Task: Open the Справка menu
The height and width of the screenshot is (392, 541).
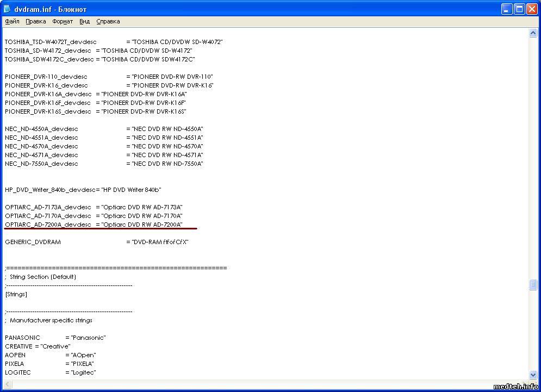Action: tap(108, 21)
